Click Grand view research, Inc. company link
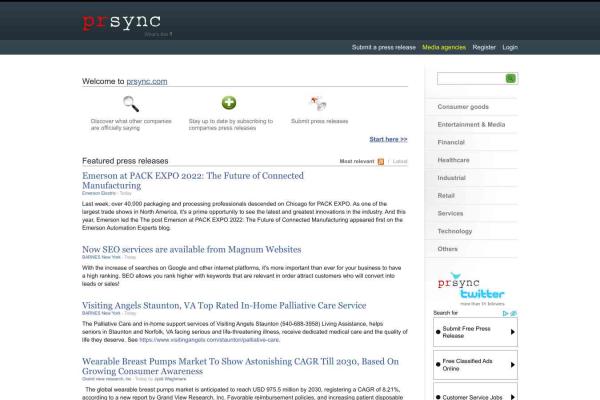This screenshot has height=400, width=600. tap(106, 379)
